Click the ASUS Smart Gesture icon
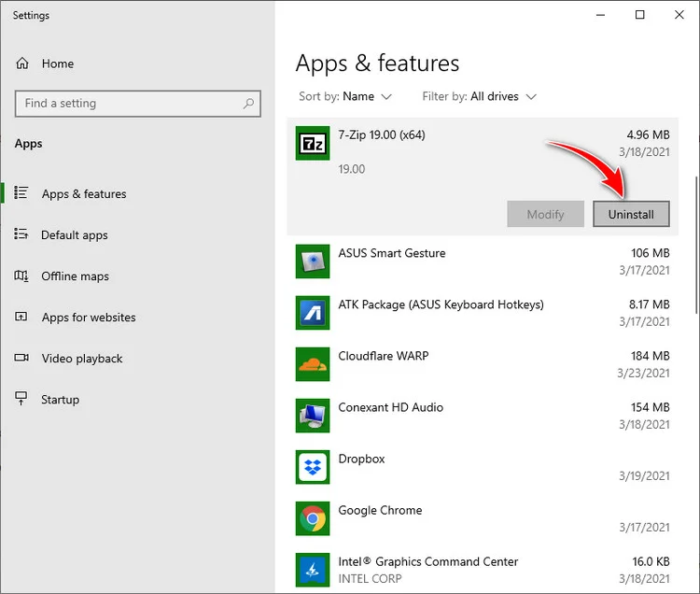 [x=313, y=262]
